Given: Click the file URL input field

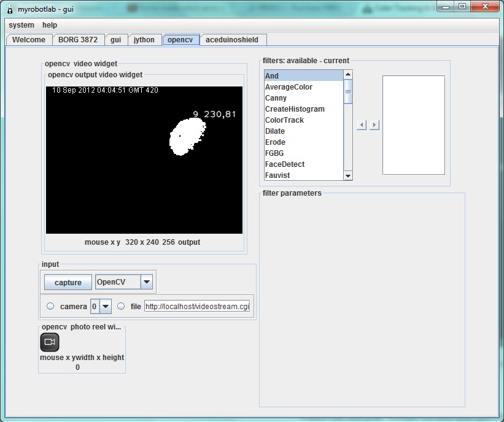Looking at the screenshot, I should tap(197, 307).
